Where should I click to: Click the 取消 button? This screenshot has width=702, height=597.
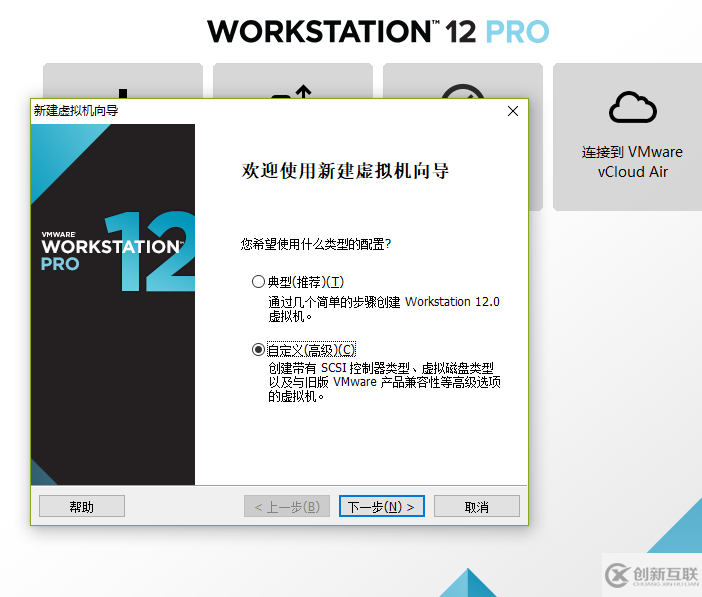pos(477,506)
